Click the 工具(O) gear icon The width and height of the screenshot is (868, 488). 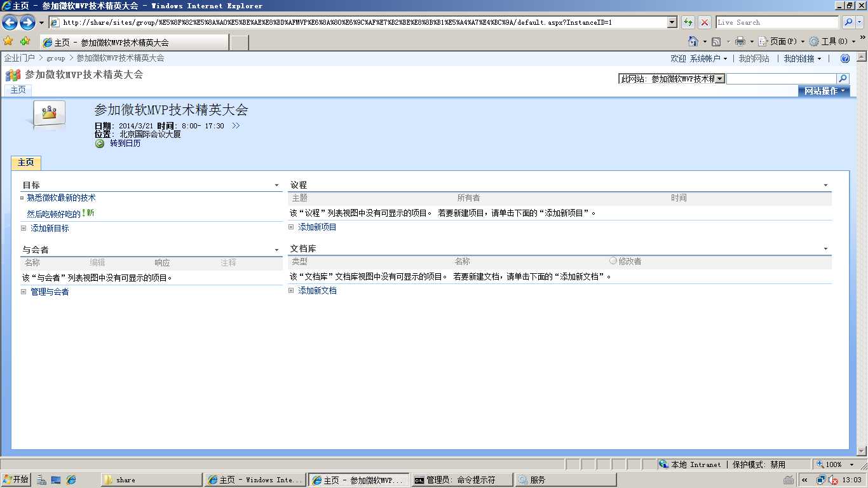click(814, 41)
